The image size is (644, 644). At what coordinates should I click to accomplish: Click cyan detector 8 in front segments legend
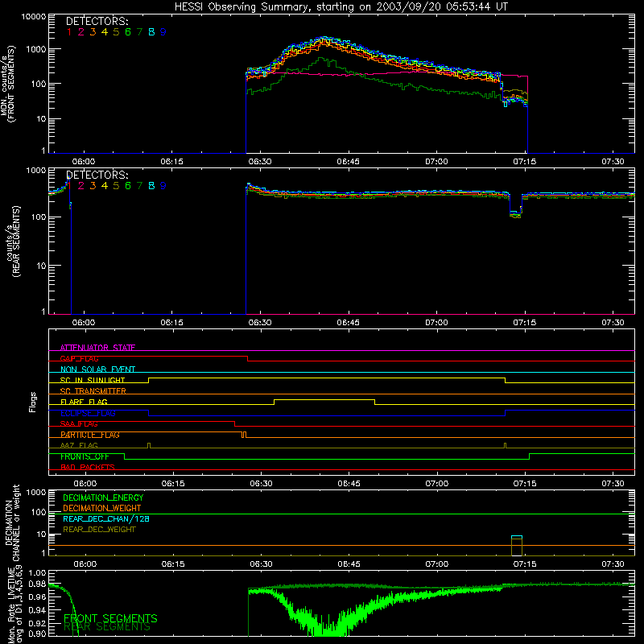pos(151,32)
